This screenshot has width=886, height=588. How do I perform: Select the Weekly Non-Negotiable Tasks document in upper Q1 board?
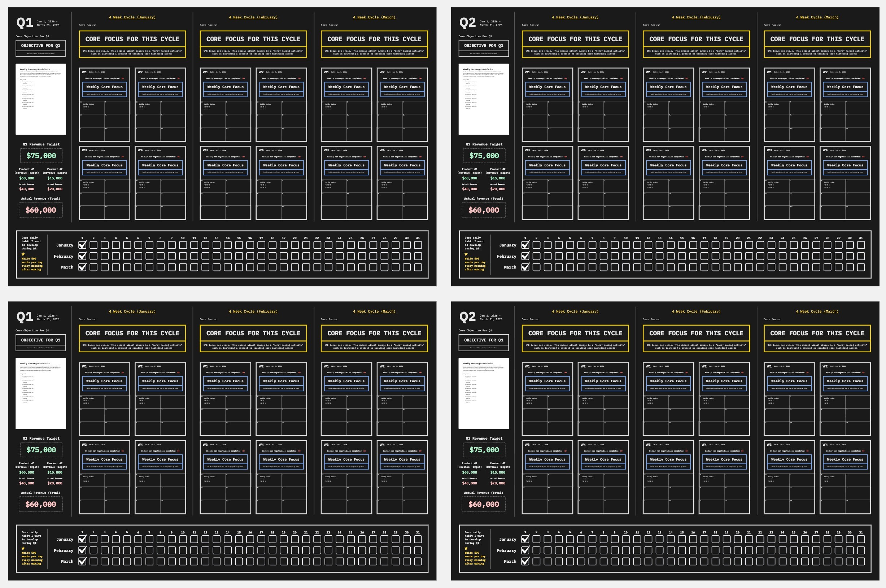tap(41, 99)
